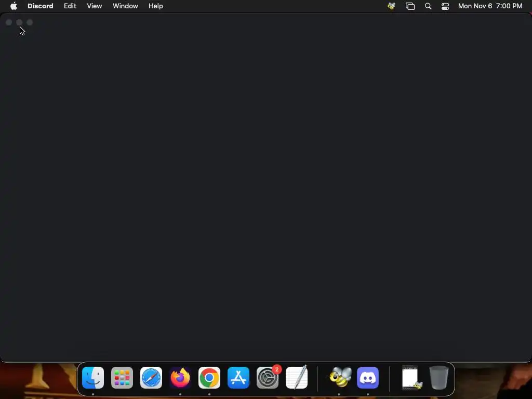Screen dimensions: 532x399
Task: Open Spotlight search in menu bar
Action: (x=428, y=6)
